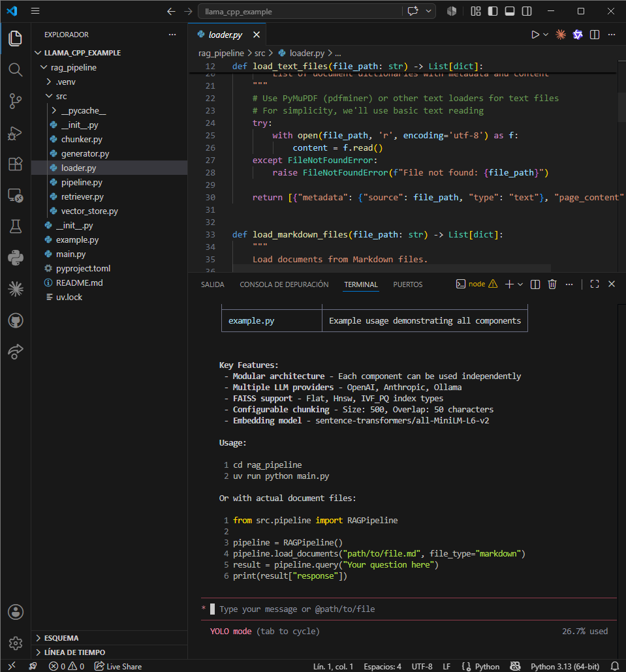
Task: Close the terminal panel
Action: pos(612,284)
